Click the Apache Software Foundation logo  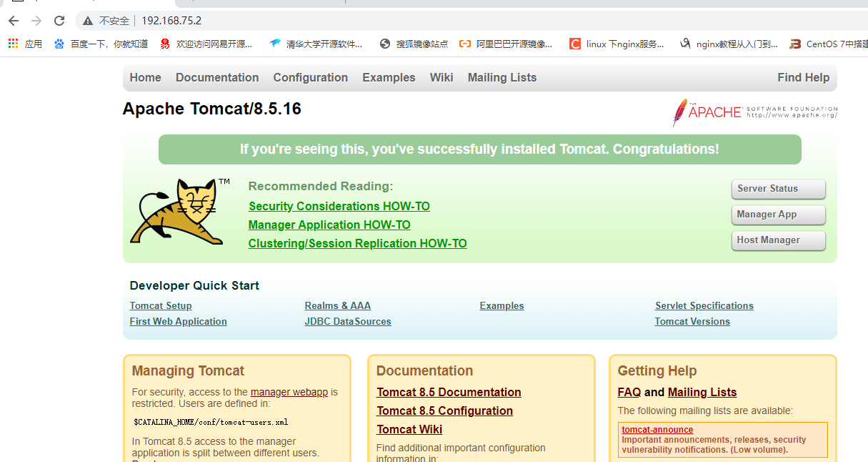pos(754,112)
